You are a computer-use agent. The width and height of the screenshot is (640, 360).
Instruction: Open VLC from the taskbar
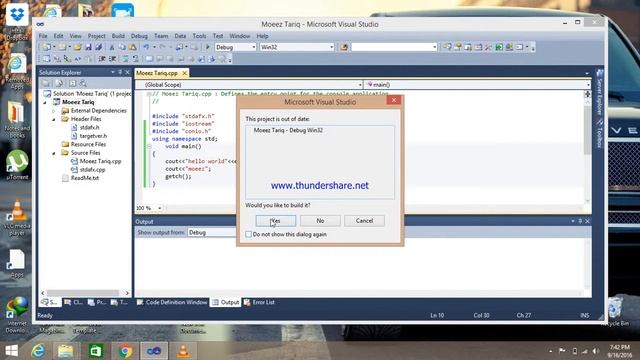click(183, 351)
